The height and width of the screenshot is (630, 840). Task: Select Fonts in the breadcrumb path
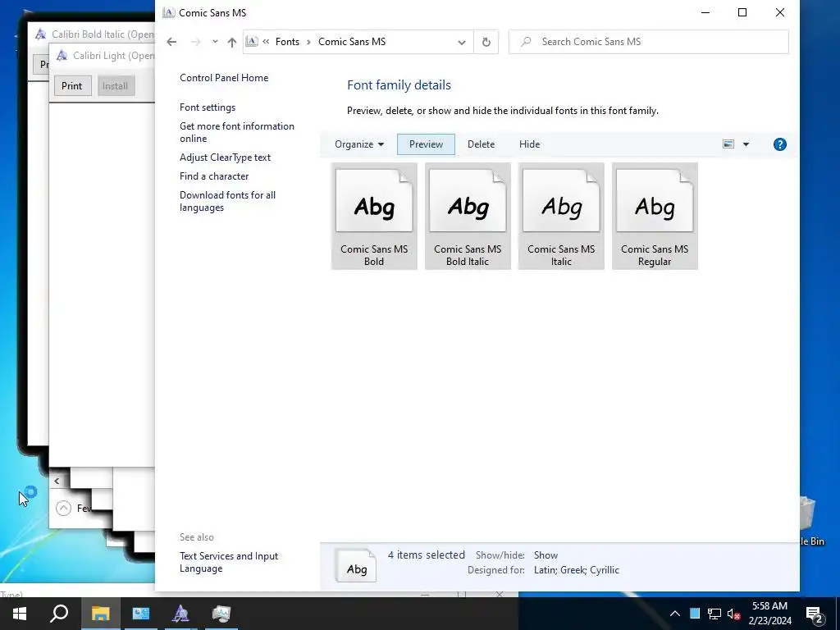[x=287, y=42]
